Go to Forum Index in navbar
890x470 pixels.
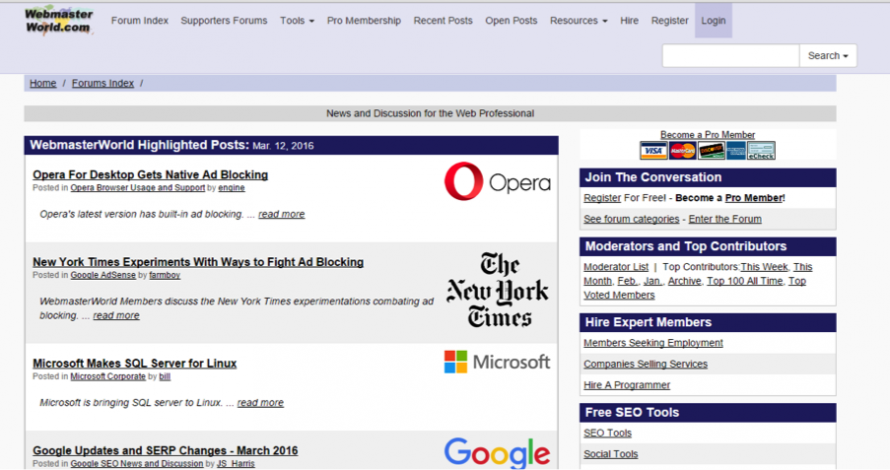(140, 20)
